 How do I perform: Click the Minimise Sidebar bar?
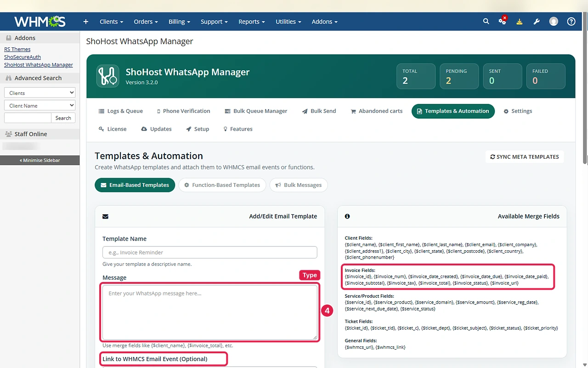coord(40,160)
